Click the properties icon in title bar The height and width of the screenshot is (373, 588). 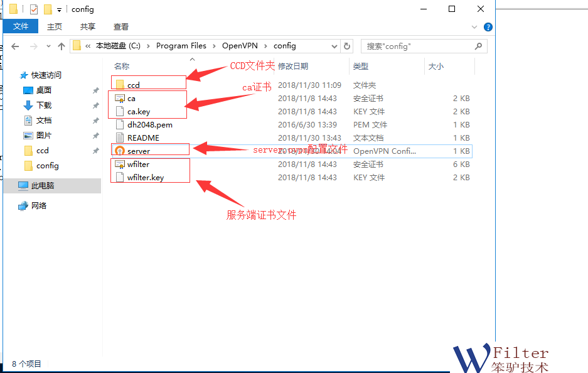coord(34,9)
